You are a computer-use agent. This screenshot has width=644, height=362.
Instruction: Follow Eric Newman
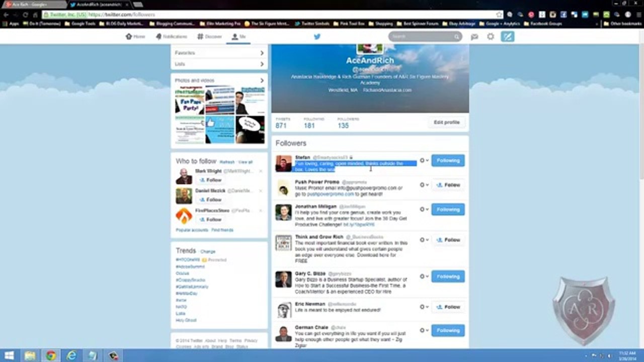point(448,307)
